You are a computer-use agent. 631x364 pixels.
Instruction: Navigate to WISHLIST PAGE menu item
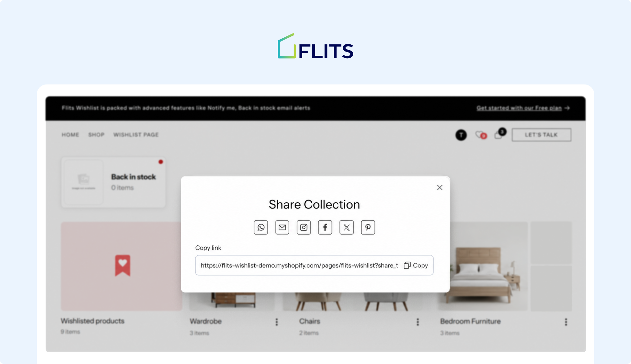coord(136,135)
